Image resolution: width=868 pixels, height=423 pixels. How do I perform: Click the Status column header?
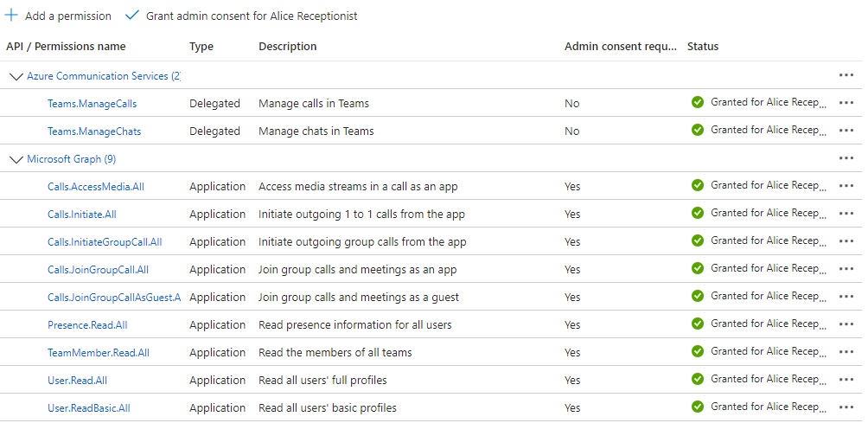tap(703, 47)
